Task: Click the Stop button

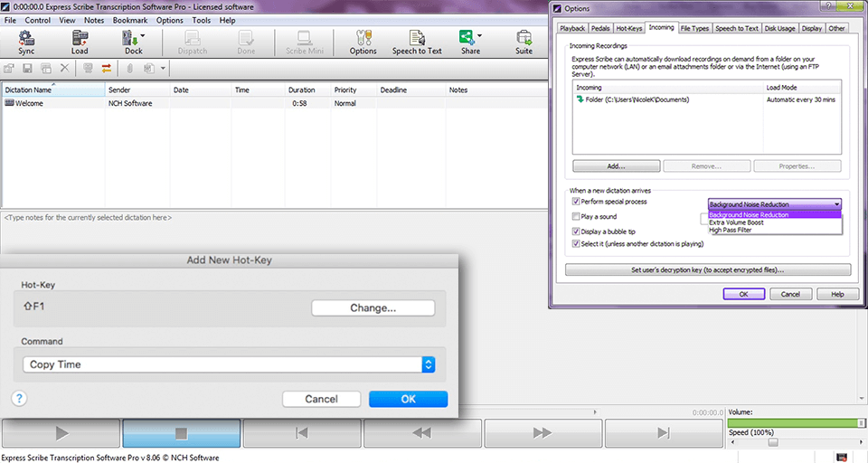Action: (x=182, y=433)
